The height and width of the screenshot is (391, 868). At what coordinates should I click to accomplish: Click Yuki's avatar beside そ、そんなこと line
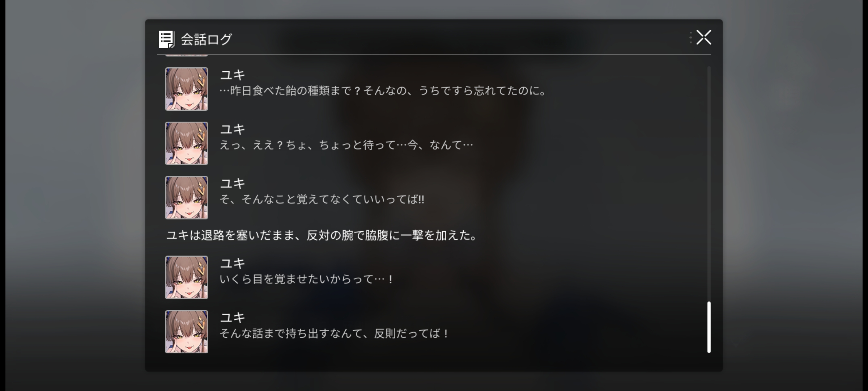[x=187, y=198]
